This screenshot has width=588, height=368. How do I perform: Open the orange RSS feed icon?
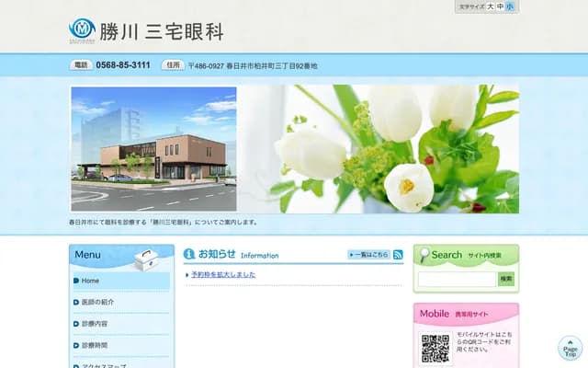398,255
